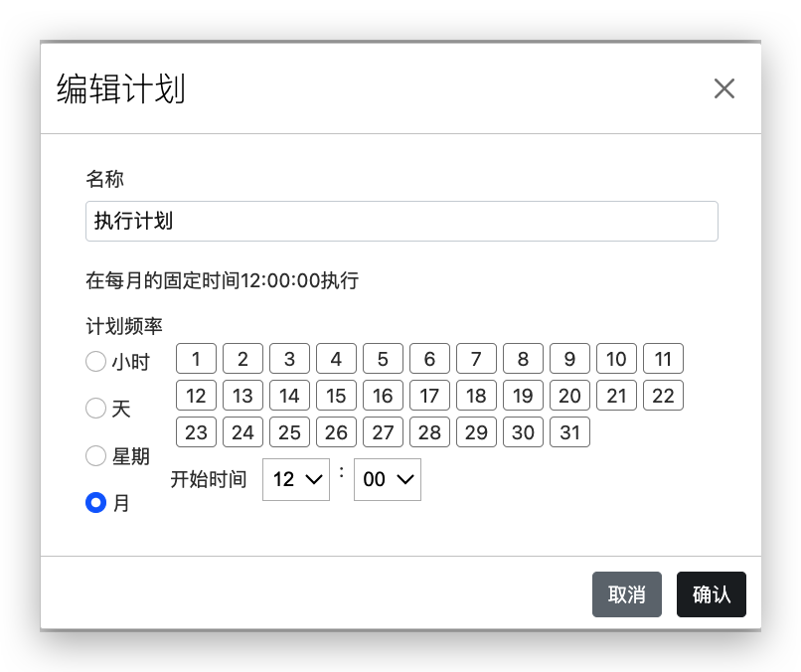This screenshot has height=672, width=801.
Task: Close the 编辑计划 dialog with the X
Action: pos(723,88)
